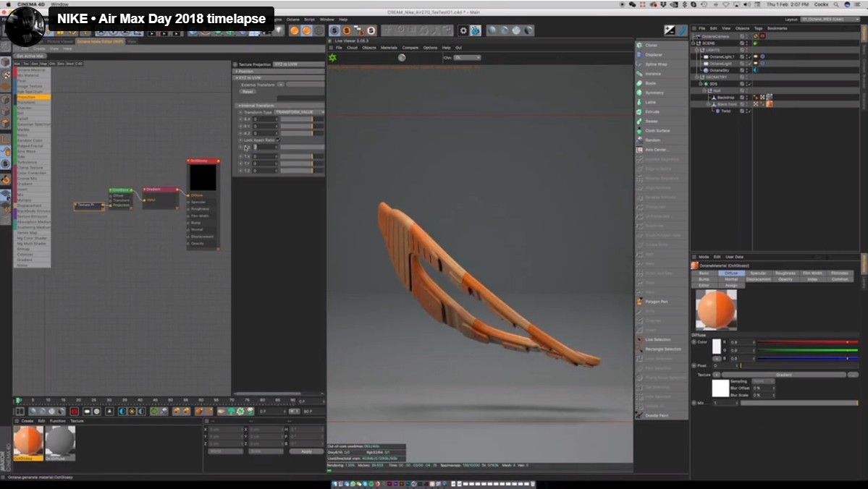Image resolution: width=868 pixels, height=489 pixels.
Task: Open the Sampling dropdown
Action: tap(763, 381)
